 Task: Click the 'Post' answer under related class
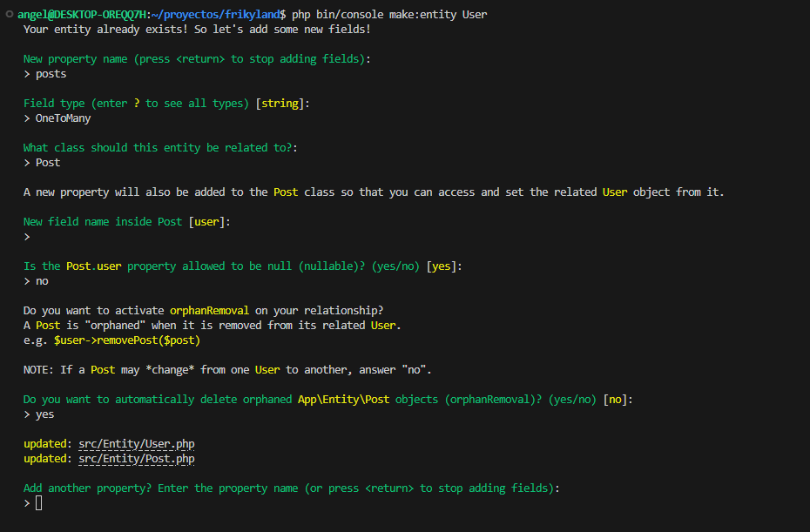click(48, 163)
